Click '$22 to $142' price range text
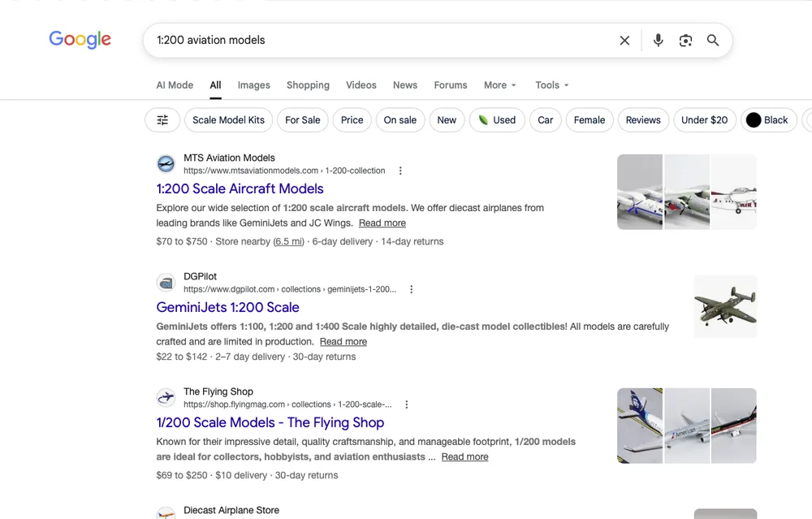Screen dimensions: 812x519 (x=182, y=357)
